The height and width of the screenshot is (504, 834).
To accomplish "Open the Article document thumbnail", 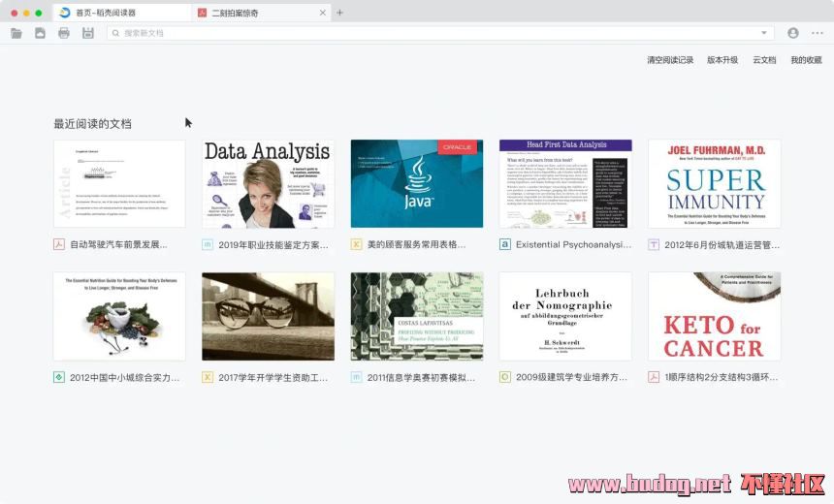I will point(119,183).
